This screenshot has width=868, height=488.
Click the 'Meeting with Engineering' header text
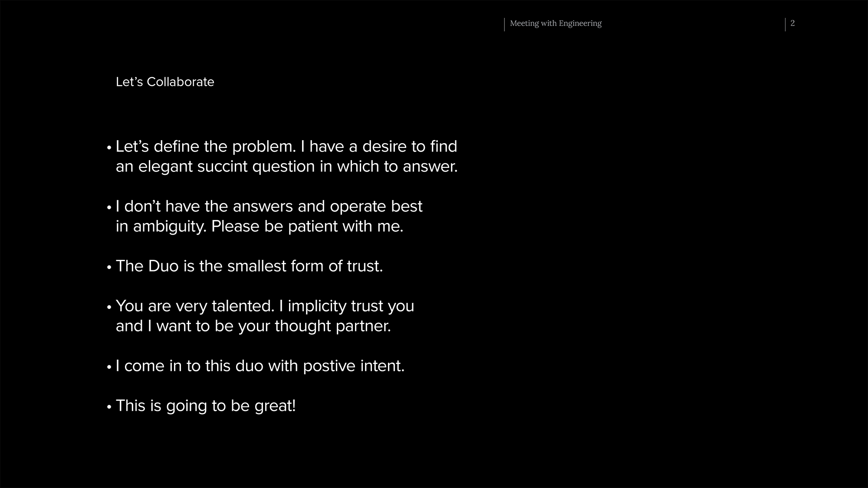[556, 23]
